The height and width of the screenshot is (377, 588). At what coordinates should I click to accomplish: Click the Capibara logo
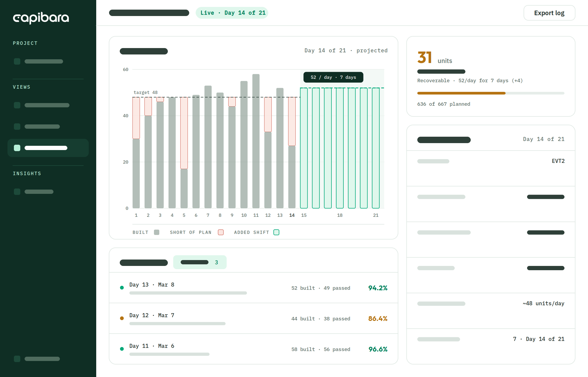pyautogui.click(x=41, y=18)
